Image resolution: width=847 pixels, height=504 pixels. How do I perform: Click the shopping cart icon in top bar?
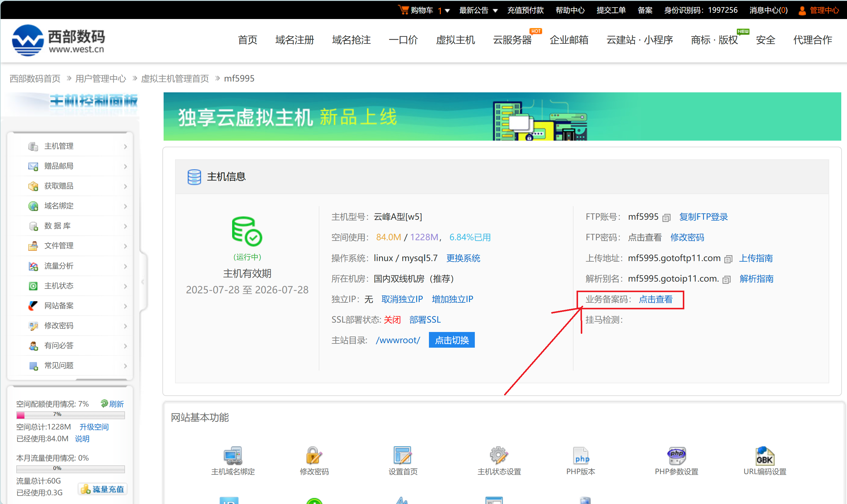coord(403,10)
